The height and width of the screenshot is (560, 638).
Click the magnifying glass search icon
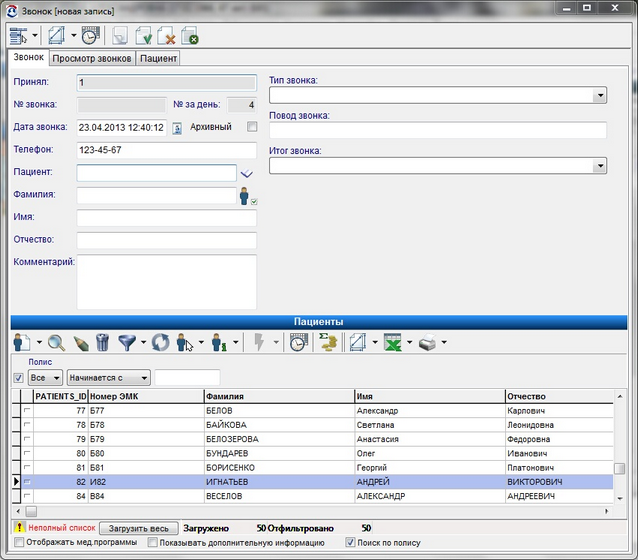click(x=56, y=343)
